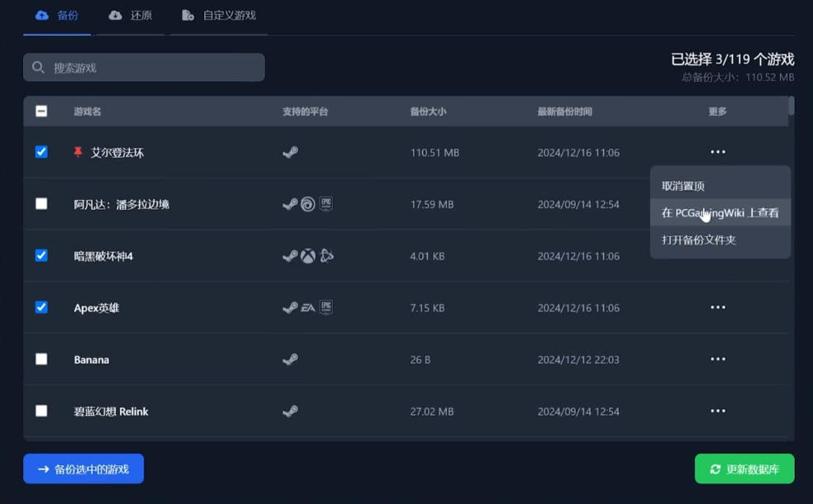Click the Steam icon in Apex英雄 row
The width and height of the screenshot is (813, 504).
coord(290,308)
